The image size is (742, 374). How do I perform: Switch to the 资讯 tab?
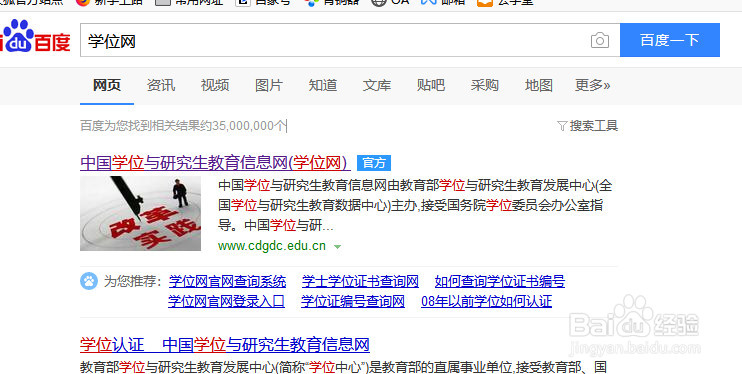(x=161, y=85)
